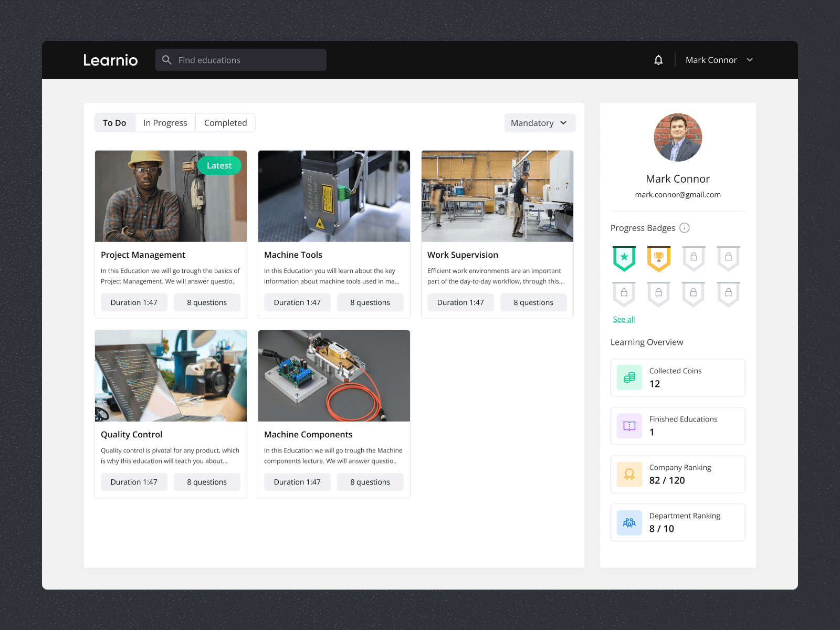The height and width of the screenshot is (630, 840).
Task: Open the Machine Components course thumbnail
Action: (x=334, y=376)
